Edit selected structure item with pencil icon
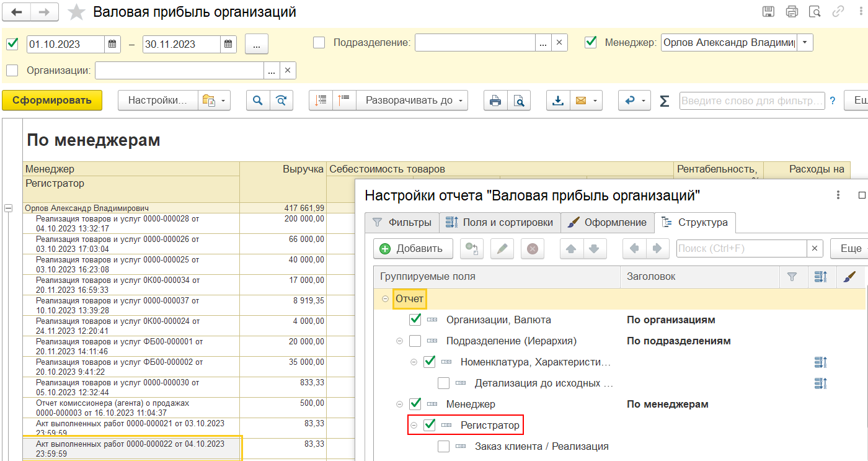868x461 pixels. coord(502,249)
